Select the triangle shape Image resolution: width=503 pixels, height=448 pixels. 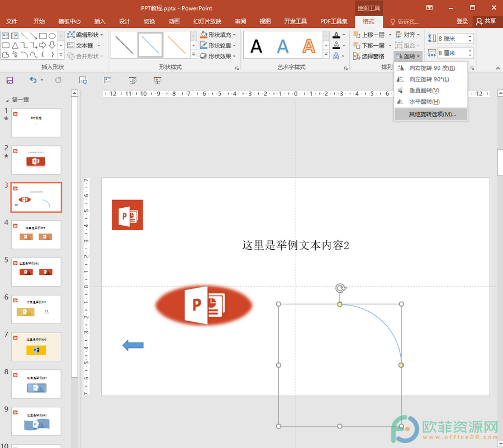tap(15, 45)
